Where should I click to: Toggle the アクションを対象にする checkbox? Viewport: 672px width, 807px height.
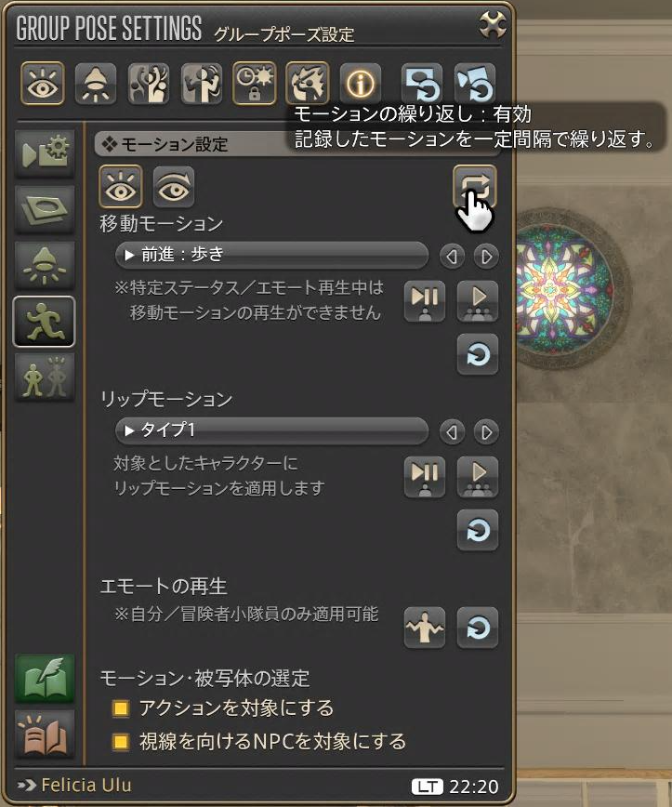pos(121,708)
